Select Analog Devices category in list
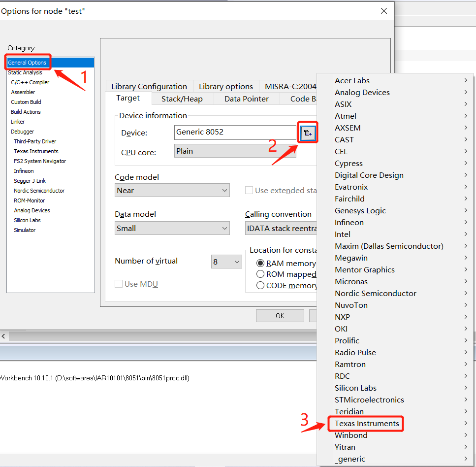This screenshot has width=476, height=467. [32, 210]
